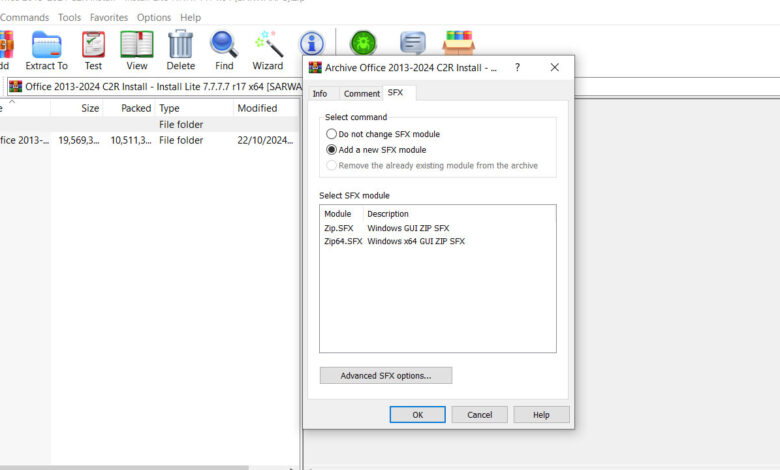Select the Zip64.SFX module row
Image resolution: width=780 pixels, height=470 pixels.
click(x=438, y=241)
